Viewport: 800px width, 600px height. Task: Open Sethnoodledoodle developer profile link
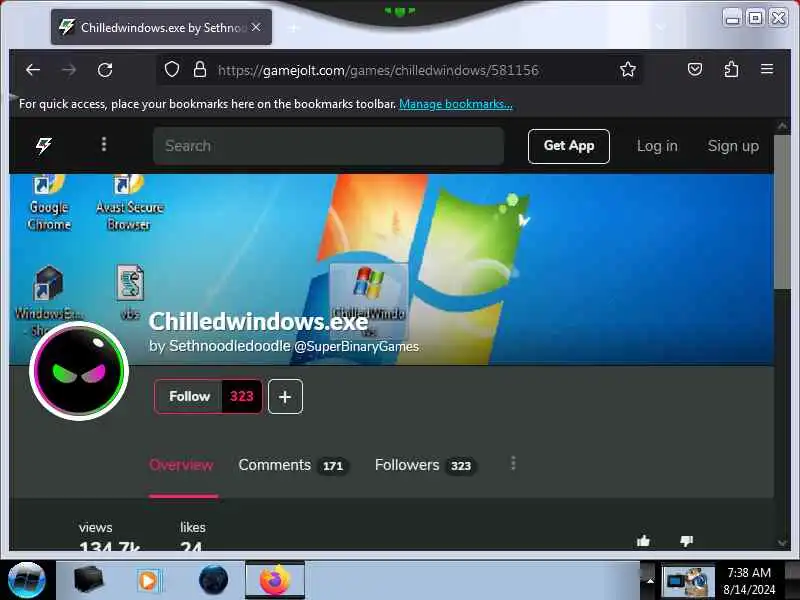[x=230, y=346]
